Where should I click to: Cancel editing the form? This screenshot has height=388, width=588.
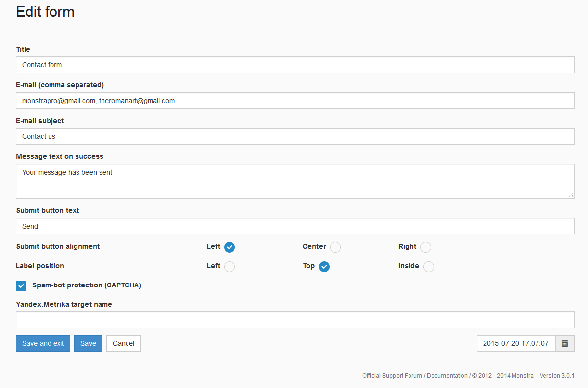click(124, 343)
